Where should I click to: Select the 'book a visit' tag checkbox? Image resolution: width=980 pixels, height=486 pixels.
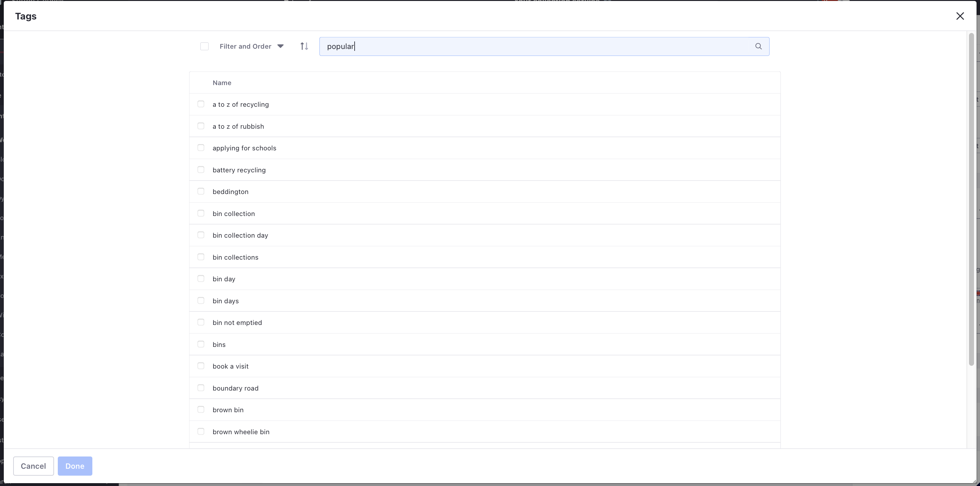[201, 366]
